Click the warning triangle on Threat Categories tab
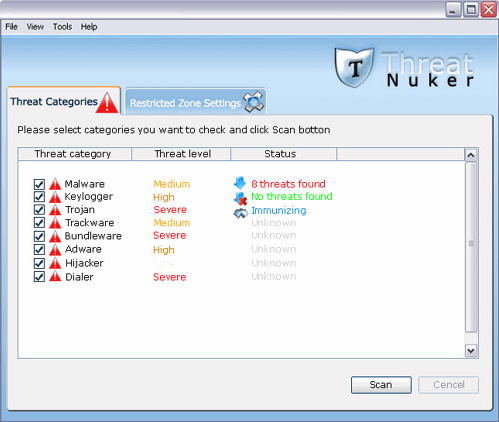This screenshot has width=499, height=422. [x=107, y=103]
